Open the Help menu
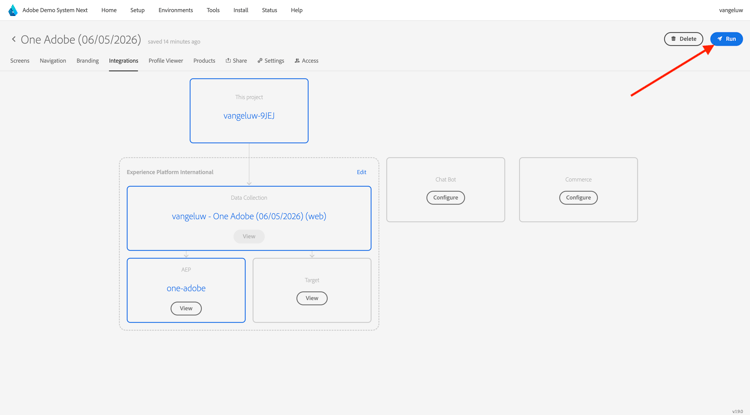Screen dimensions: 750x415 pos(297,10)
